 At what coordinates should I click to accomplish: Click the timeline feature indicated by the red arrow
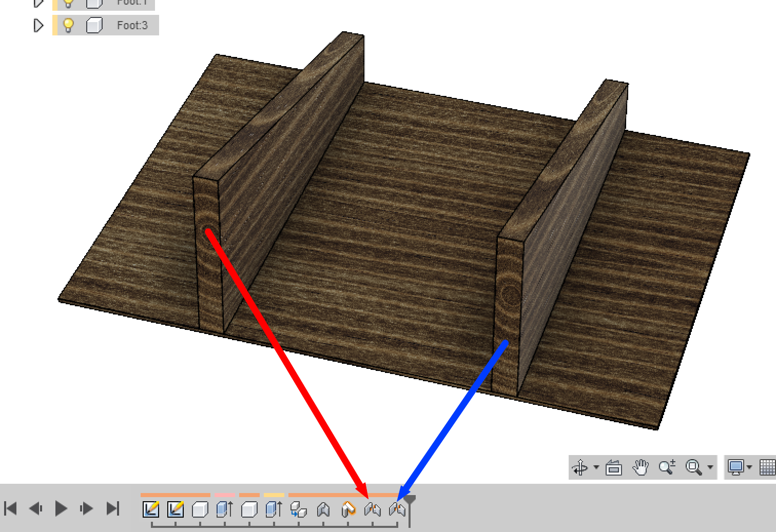372,509
